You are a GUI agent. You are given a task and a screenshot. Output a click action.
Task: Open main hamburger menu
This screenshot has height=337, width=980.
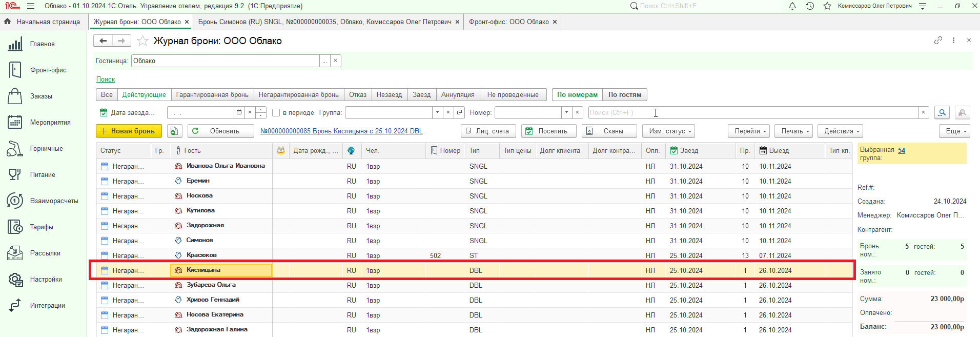(31, 6)
